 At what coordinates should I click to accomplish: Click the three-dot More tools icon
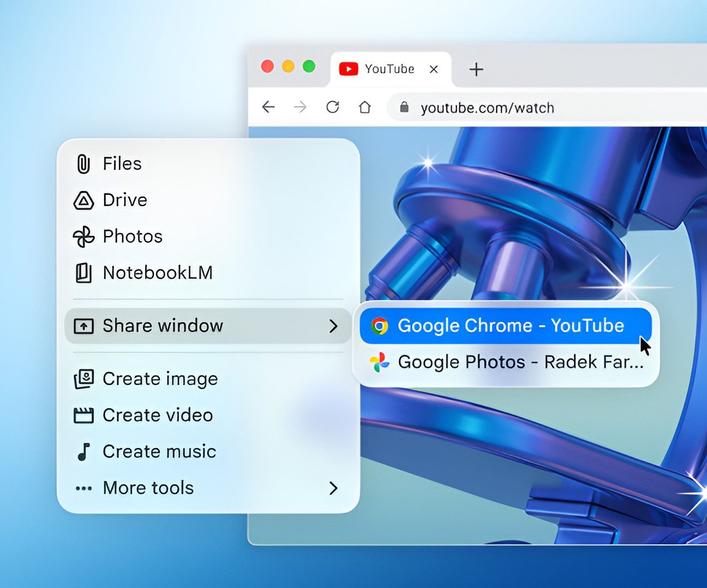click(83, 488)
